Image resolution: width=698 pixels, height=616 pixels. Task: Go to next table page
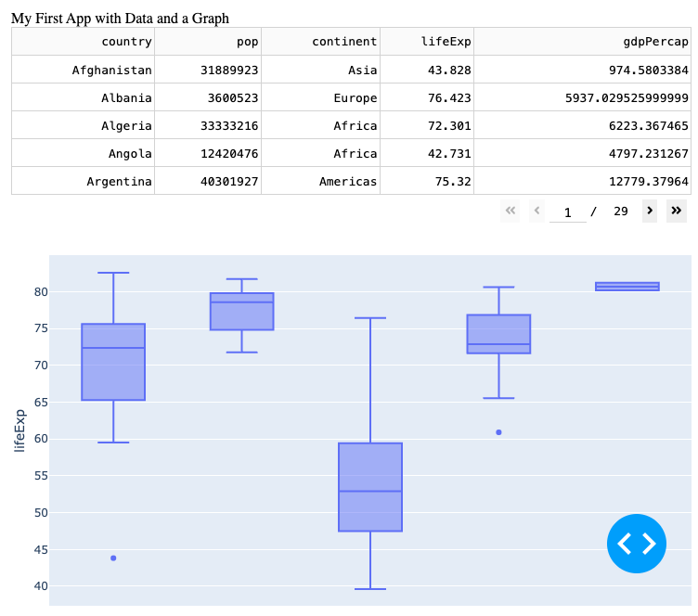click(650, 211)
